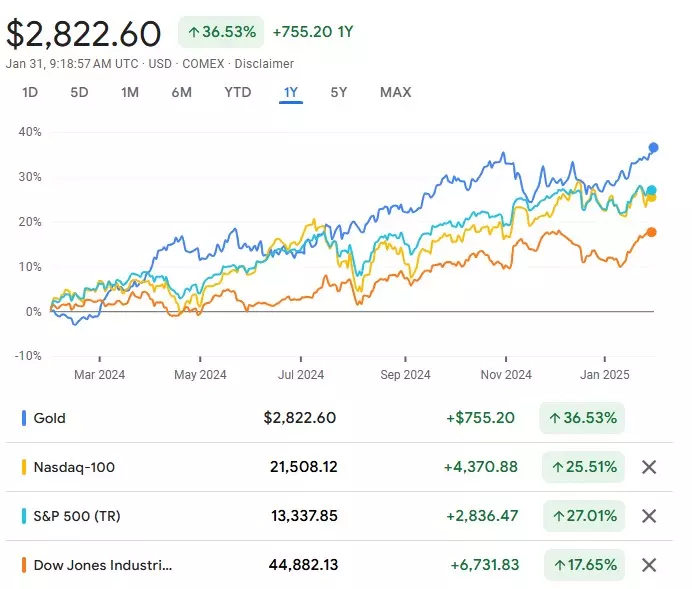
Task: Click the green 36.53% badge by price
Action: [x=221, y=32]
